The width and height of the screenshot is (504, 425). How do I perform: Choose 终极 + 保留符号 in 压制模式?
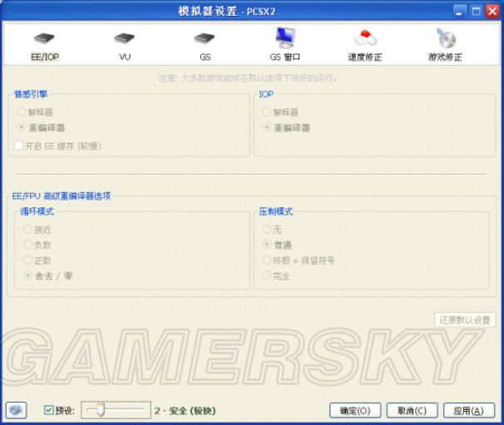pos(299,260)
